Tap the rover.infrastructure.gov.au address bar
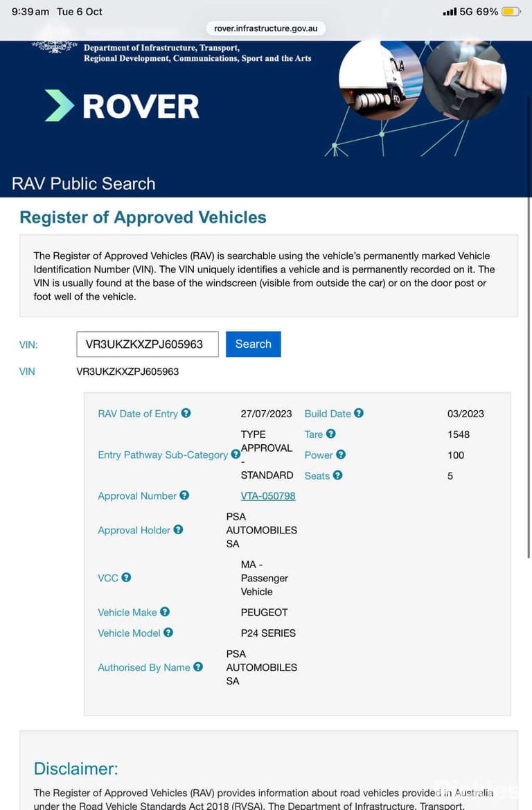Image resolution: width=532 pixels, height=810 pixels. (266, 28)
